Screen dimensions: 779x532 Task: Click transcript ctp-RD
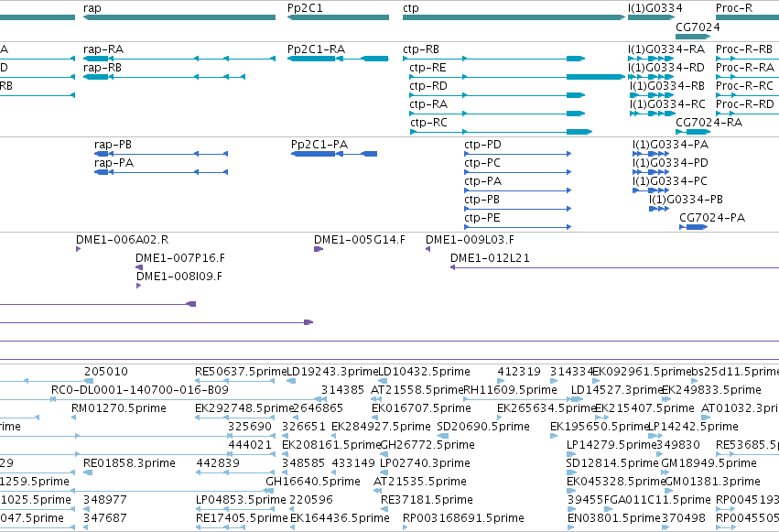click(428, 86)
